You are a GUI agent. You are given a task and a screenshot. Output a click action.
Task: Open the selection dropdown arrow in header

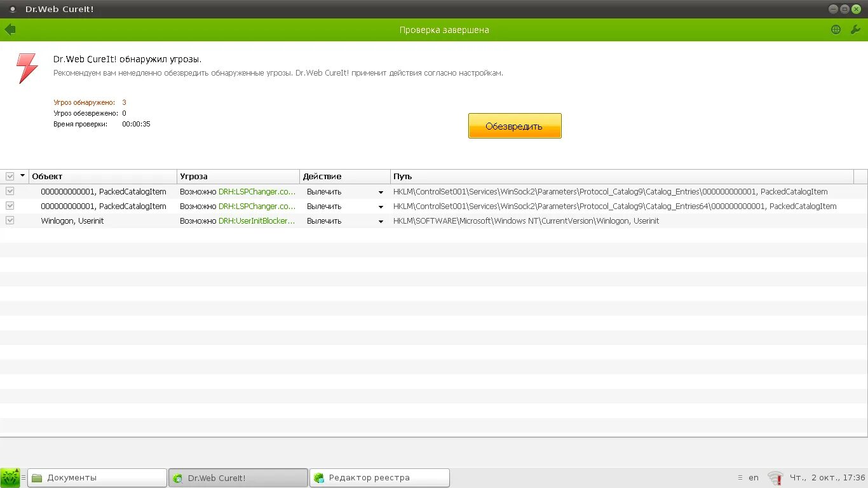23,176
